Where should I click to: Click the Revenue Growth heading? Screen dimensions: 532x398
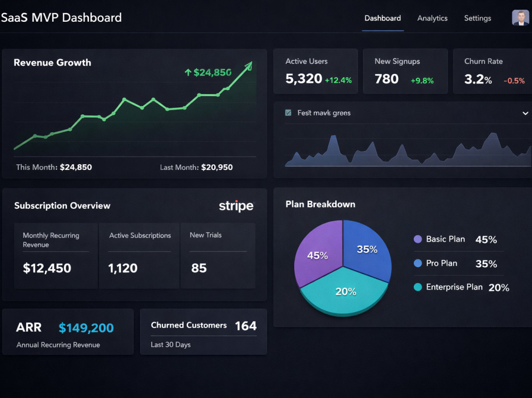[52, 63]
